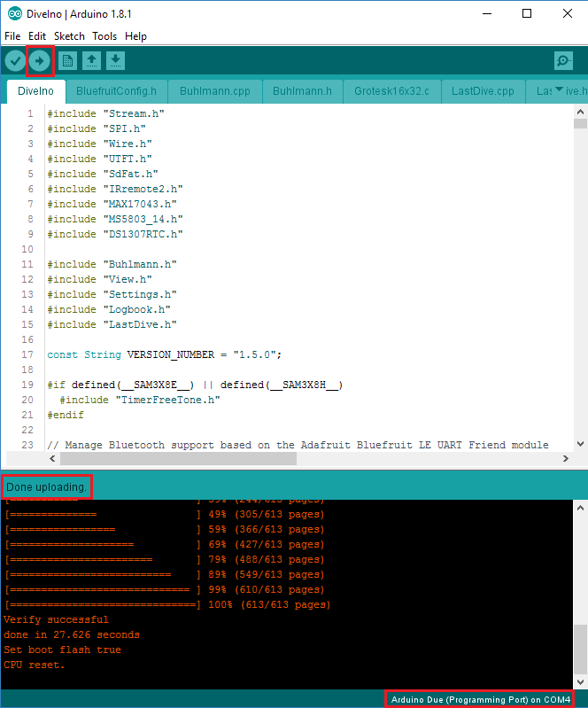The width and height of the screenshot is (588, 708).
Task: Click console scrollbar up arrow
Action: pyautogui.click(x=580, y=508)
